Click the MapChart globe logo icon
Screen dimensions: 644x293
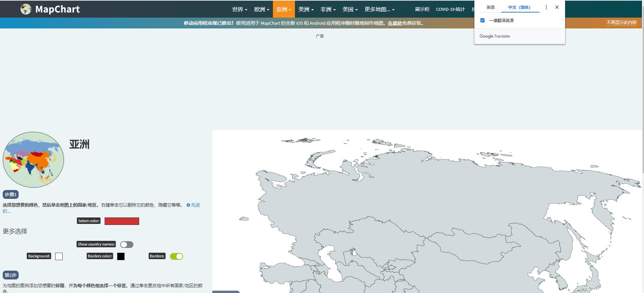click(26, 9)
